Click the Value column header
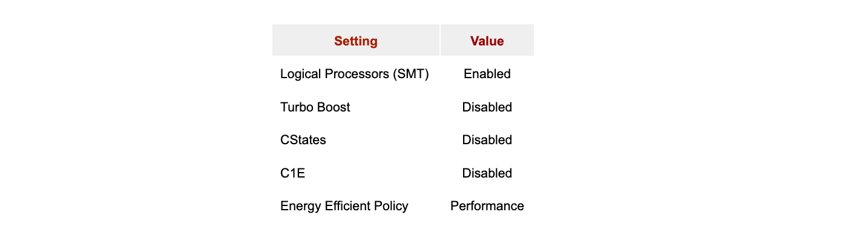The width and height of the screenshot is (868, 246). [487, 41]
